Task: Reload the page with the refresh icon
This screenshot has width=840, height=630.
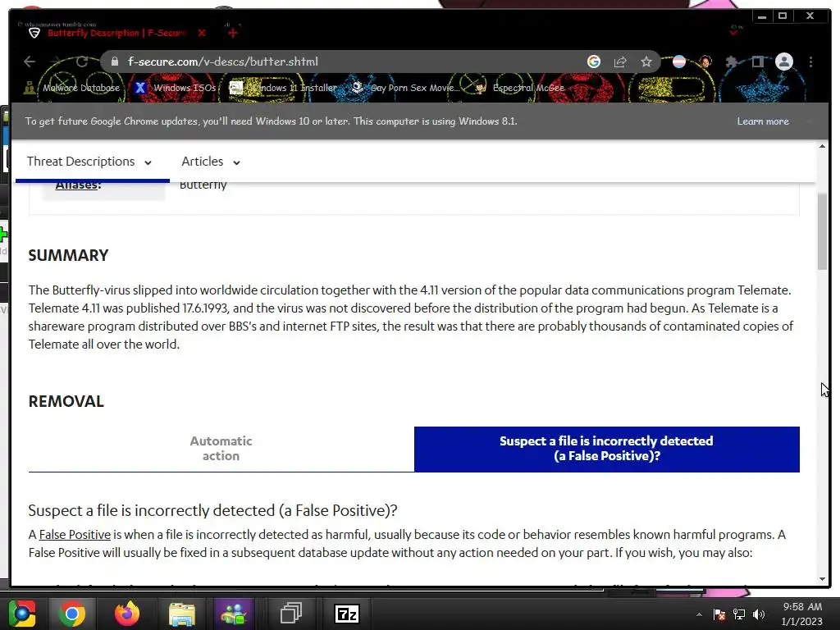Action: [81, 62]
